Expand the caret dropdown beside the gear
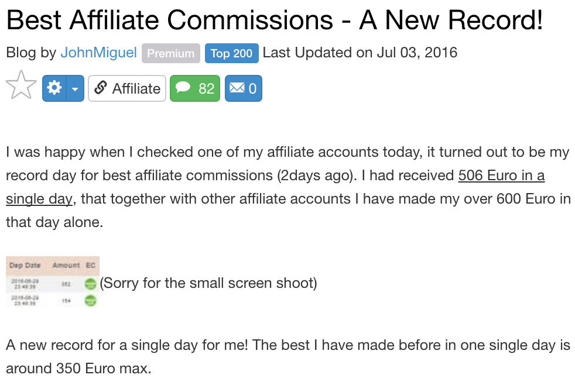 pos(75,88)
